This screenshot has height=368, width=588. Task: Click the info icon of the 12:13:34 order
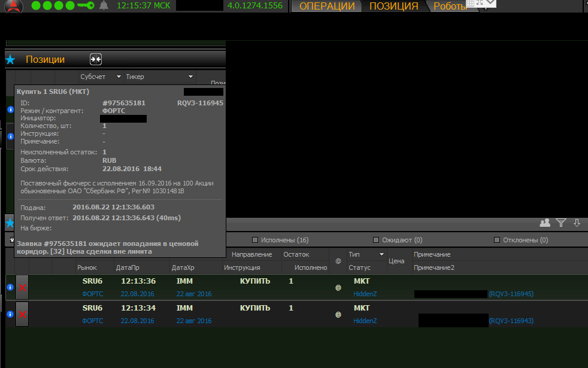point(10,314)
